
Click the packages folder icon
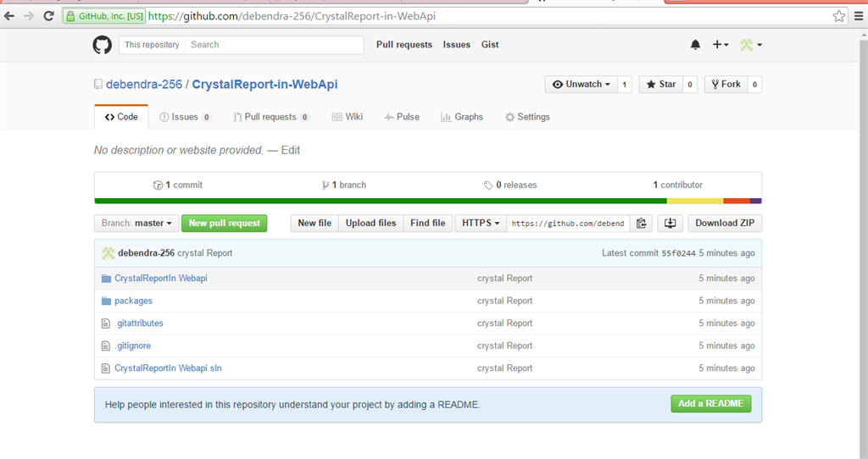pyautogui.click(x=106, y=301)
